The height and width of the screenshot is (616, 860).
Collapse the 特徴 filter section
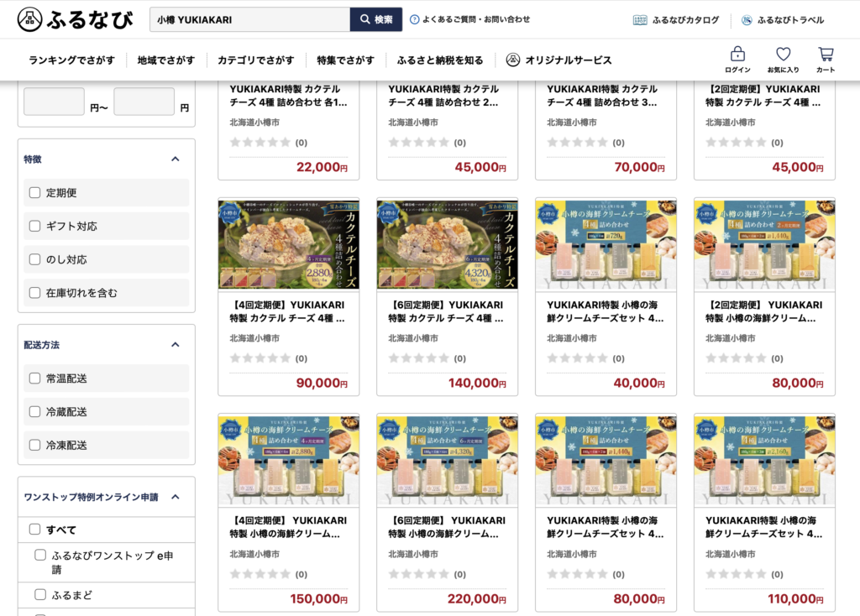[176, 159]
